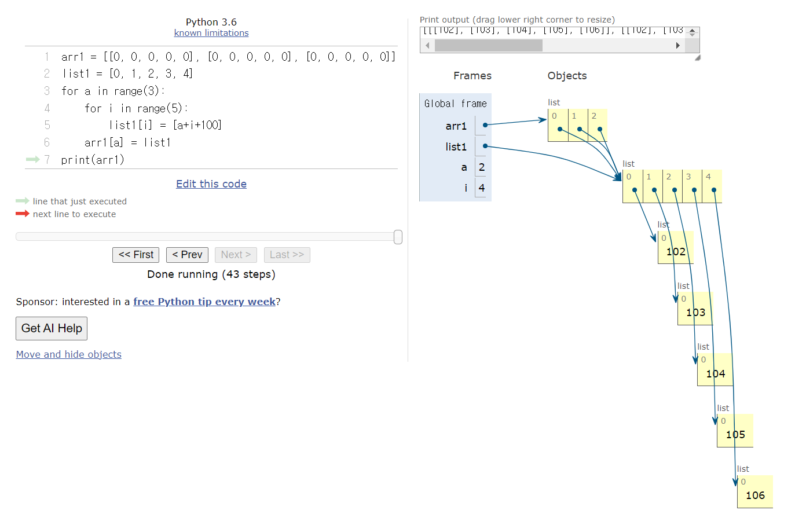Step back using the Prev button
Viewport: 806px width, 532px height.
187,255
